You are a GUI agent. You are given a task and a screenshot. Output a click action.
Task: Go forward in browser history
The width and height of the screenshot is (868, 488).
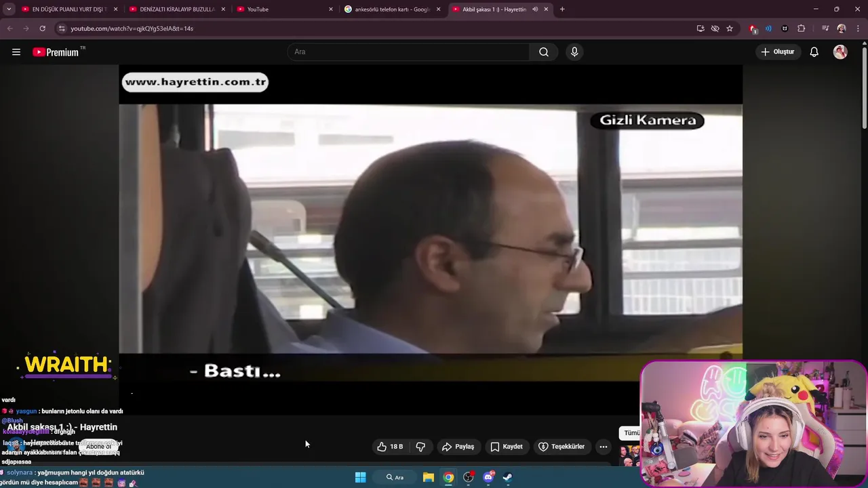click(x=26, y=28)
